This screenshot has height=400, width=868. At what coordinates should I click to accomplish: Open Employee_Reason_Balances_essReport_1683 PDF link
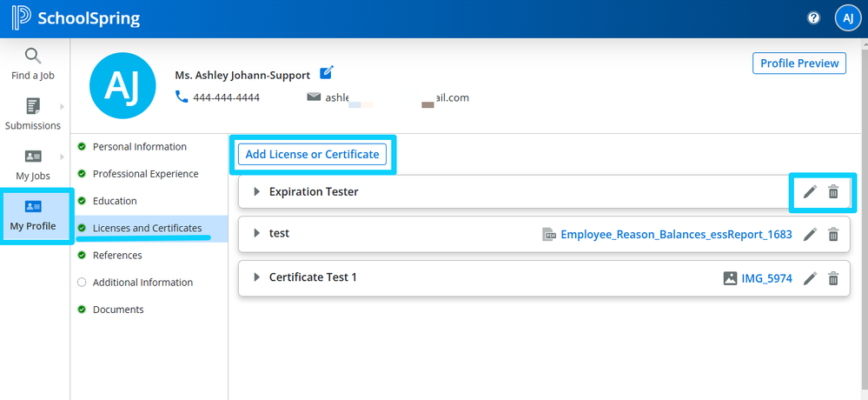tap(676, 234)
